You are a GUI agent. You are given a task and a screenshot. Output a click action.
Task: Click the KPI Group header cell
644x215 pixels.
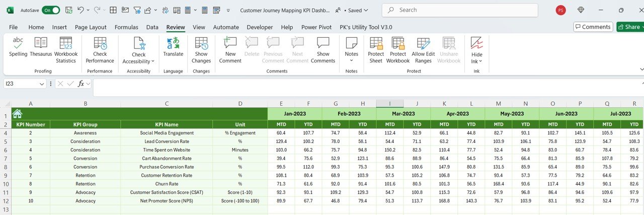pos(86,124)
